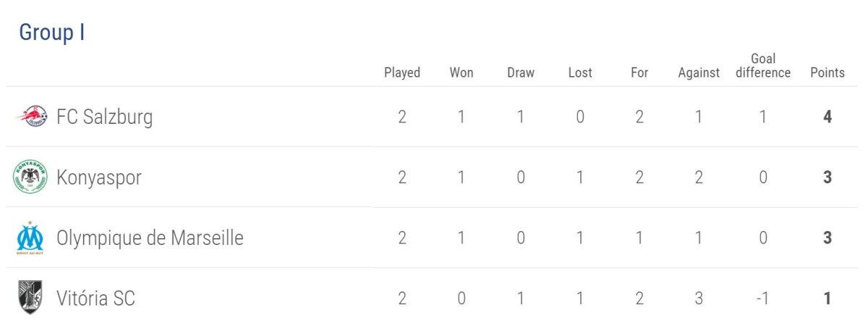Screen dimensions: 868x326
Task: Click the For column header
Action: tap(639, 72)
